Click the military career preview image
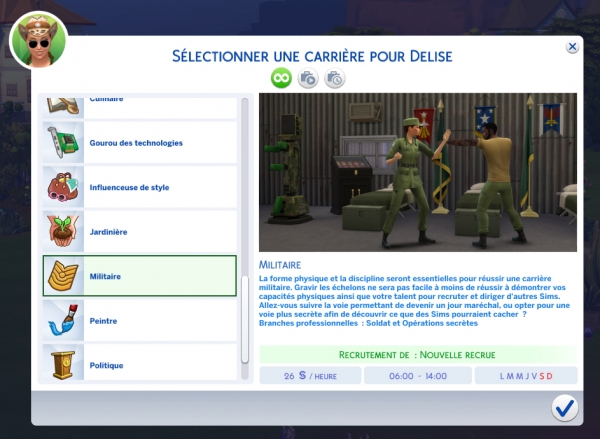600x439 pixels. tap(418, 172)
